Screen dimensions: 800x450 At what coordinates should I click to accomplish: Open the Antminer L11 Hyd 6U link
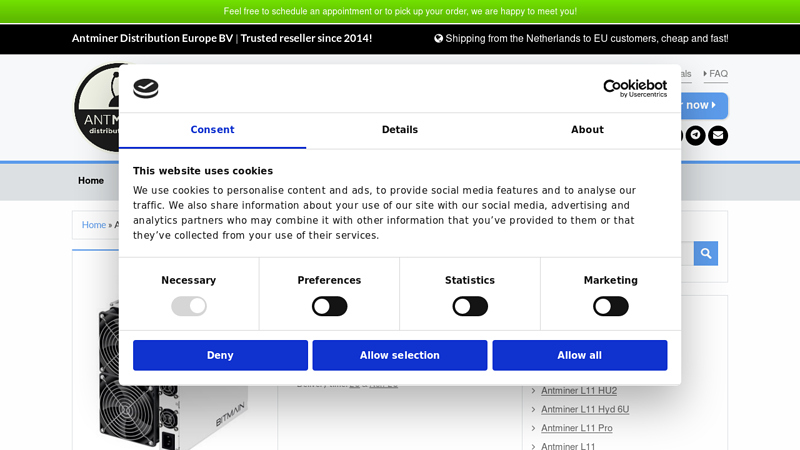[585, 410]
